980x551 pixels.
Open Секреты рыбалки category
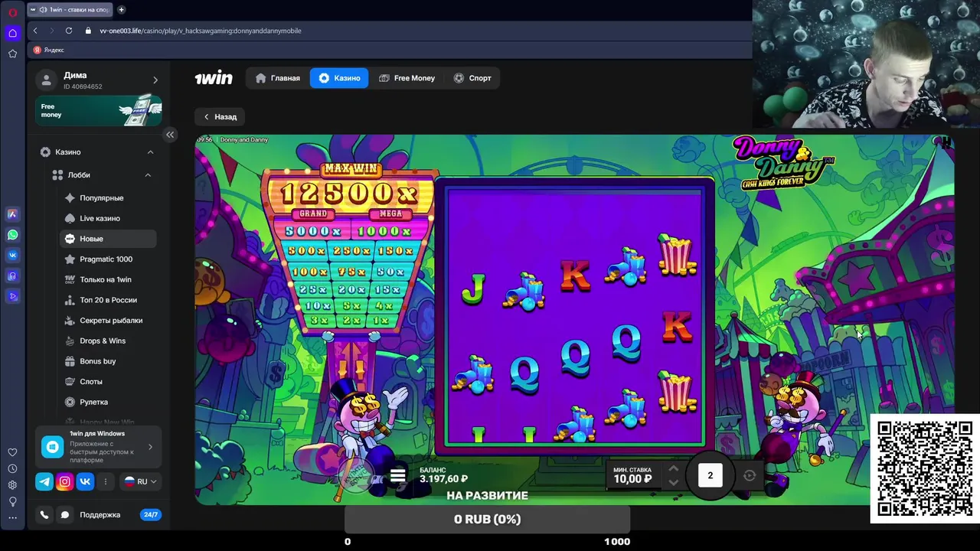tap(111, 321)
